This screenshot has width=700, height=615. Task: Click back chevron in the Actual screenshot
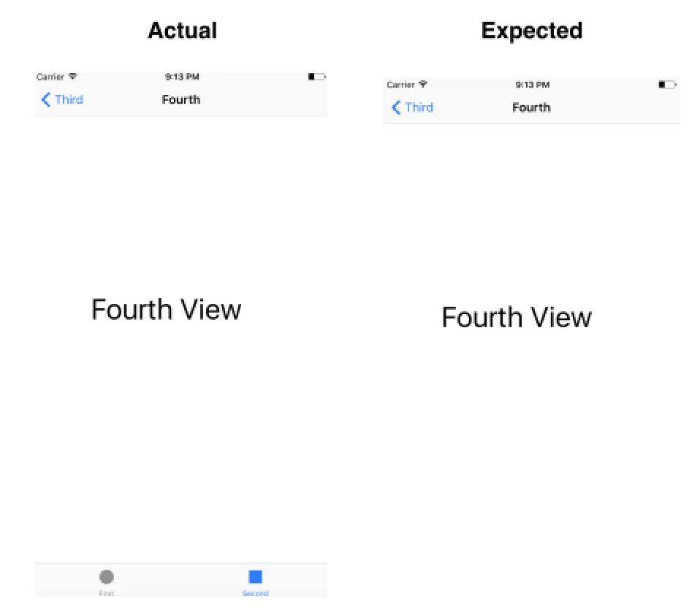pos(45,99)
